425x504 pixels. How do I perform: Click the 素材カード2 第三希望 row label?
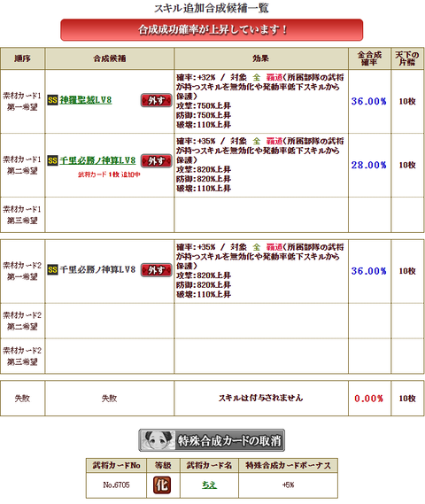pyautogui.click(x=22, y=356)
